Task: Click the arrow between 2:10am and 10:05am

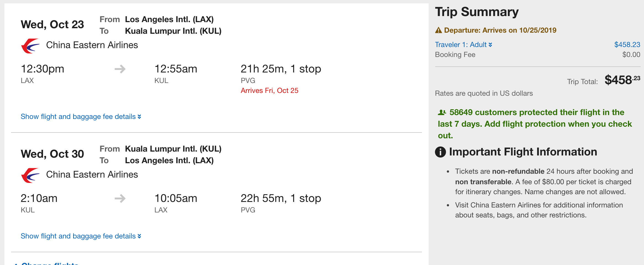Action: (120, 198)
